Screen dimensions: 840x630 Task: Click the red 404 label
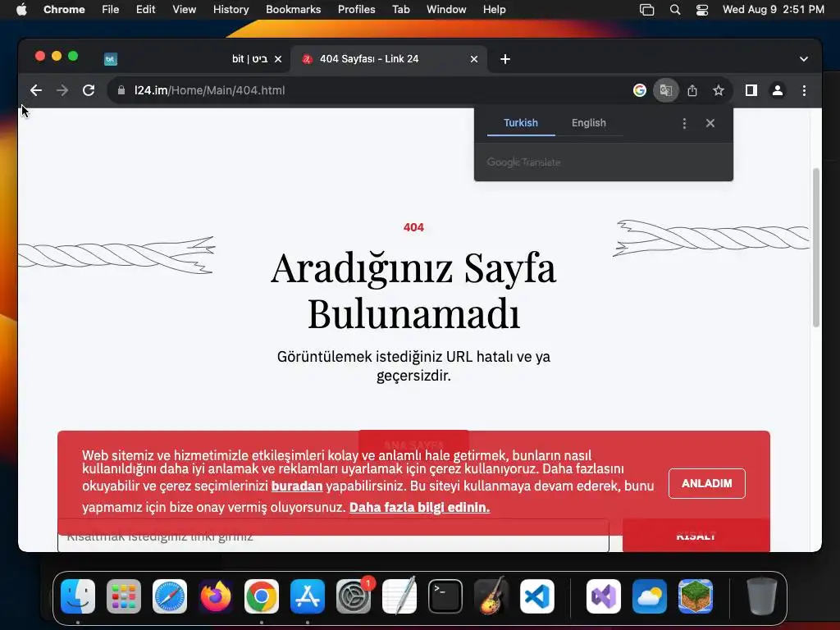tap(413, 227)
